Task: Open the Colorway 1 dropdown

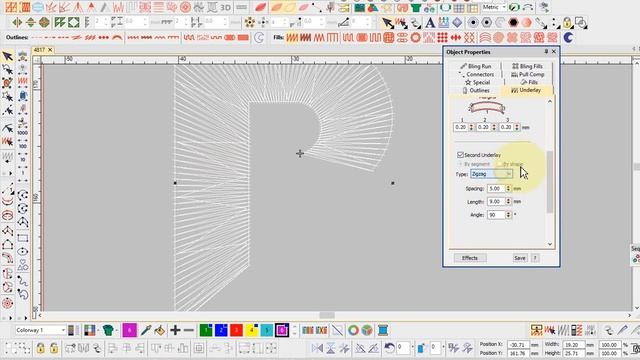Action: point(40,330)
